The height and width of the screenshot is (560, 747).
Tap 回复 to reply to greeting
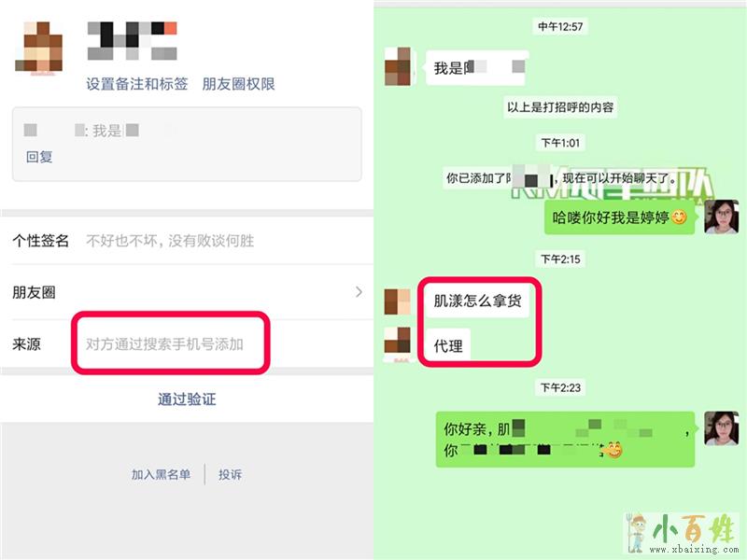39,157
